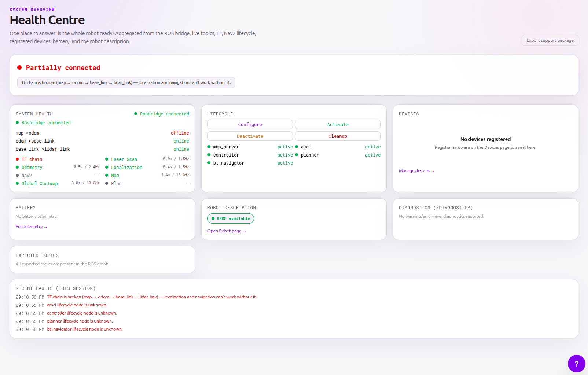Click the Health Centre page title
Image resolution: width=588 pixels, height=375 pixels.
(x=47, y=20)
